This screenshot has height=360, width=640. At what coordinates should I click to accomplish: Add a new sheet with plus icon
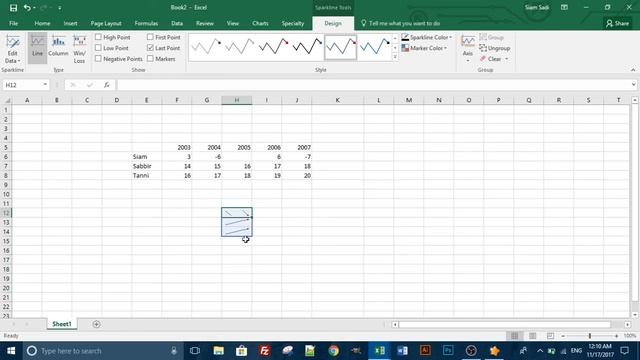(96, 324)
